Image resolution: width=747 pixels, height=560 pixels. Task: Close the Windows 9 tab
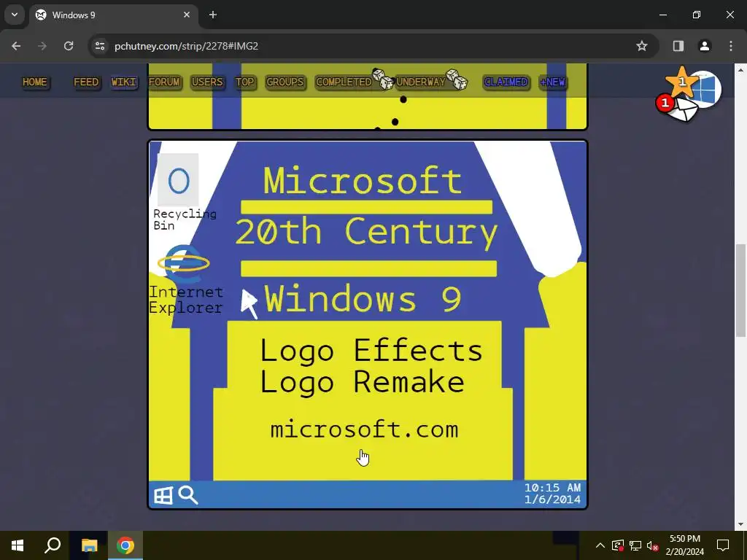[x=187, y=15]
